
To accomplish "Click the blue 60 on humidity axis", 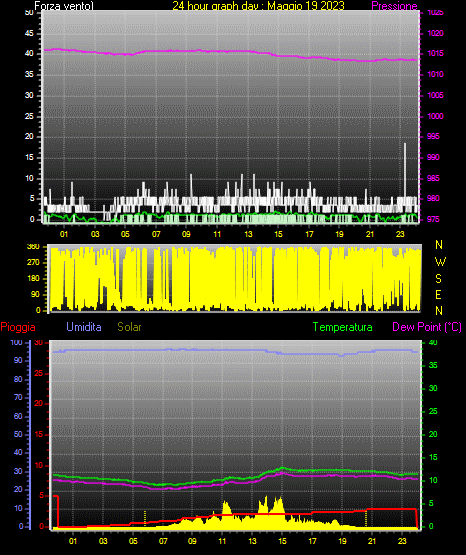I will pos(18,416).
